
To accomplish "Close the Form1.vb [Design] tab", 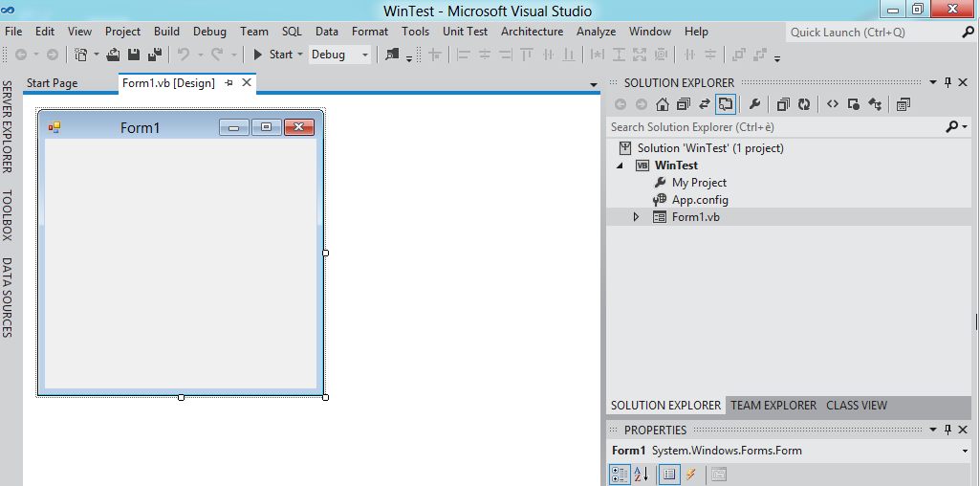I will (x=247, y=82).
